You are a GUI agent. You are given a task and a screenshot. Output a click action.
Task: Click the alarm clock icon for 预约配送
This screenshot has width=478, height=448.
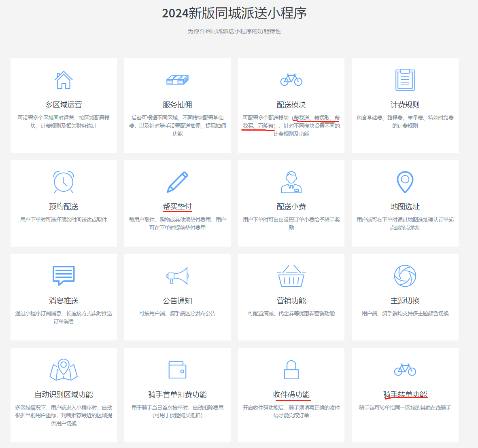pos(64,182)
